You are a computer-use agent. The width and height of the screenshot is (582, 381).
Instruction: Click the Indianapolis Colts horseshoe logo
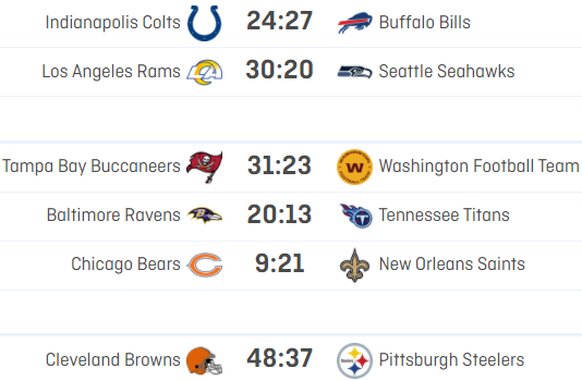[x=205, y=23]
